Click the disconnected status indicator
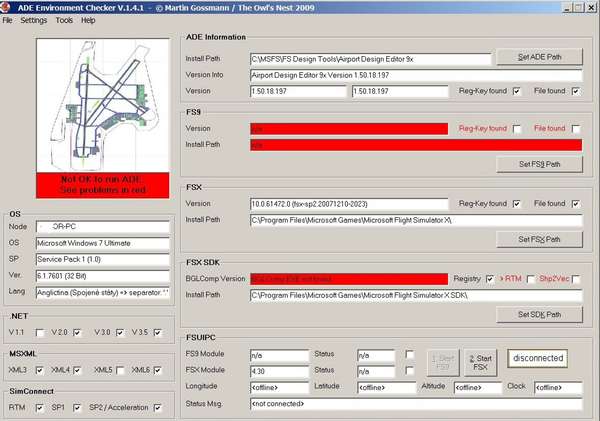This screenshot has height=421, width=600. 537,358
